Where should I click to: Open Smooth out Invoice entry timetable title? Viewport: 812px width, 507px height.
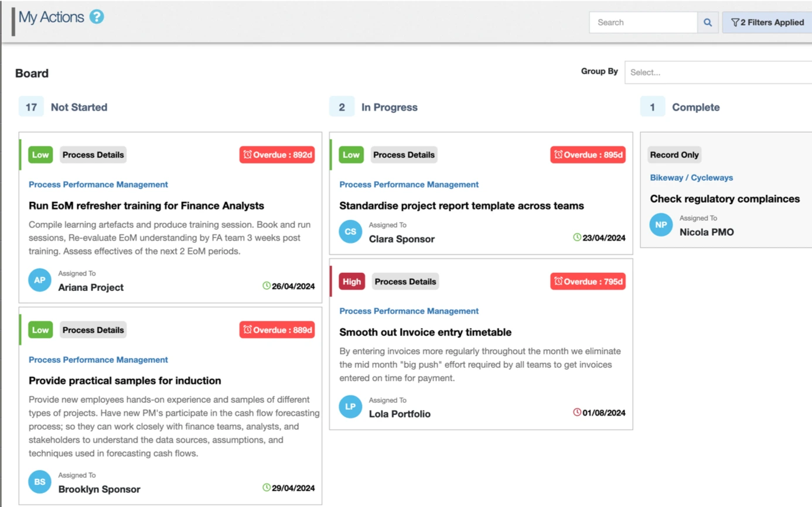coord(425,332)
